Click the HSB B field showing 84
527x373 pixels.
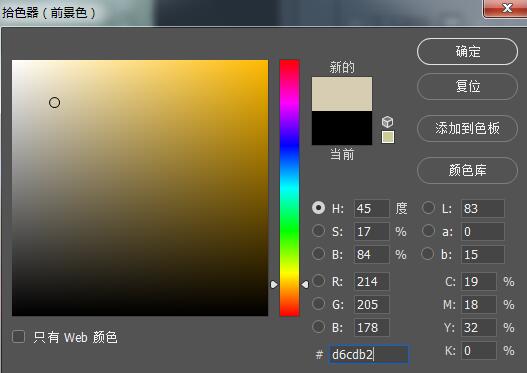(x=371, y=254)
